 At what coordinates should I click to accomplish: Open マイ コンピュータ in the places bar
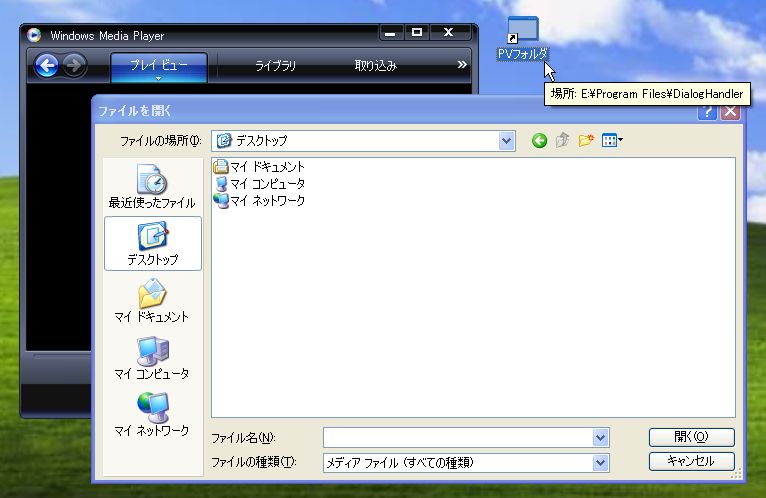152,358
